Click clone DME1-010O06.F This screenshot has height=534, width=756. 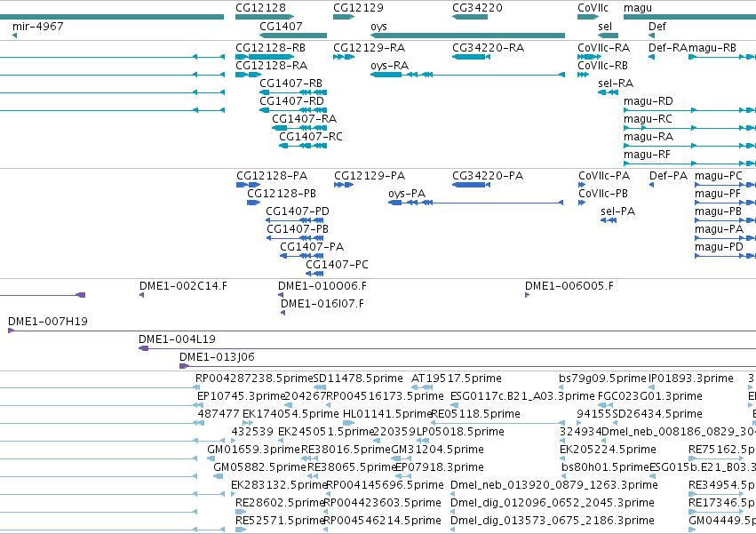[281, 295]
